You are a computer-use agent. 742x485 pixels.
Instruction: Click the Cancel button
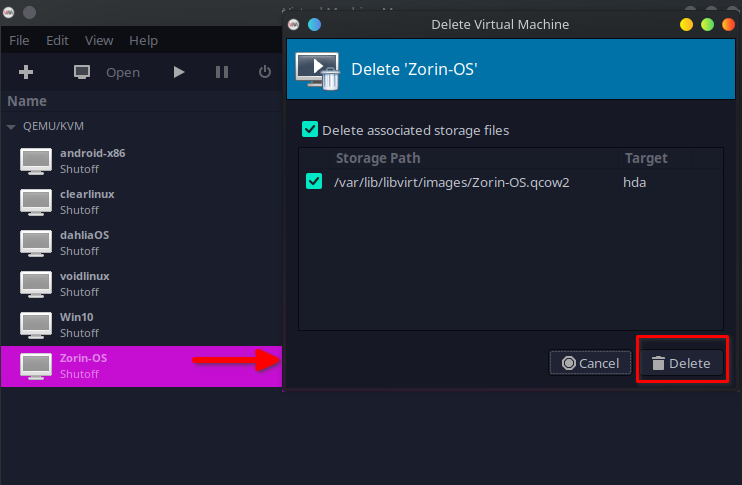[x=590, y=363]
